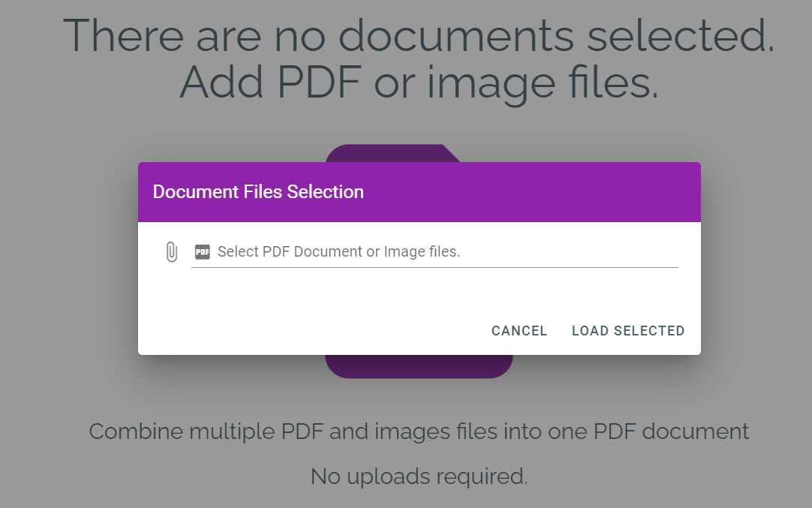Click the word 'Combine' in the description line
Image resolution: width=812 pixels, height=508 pixels.
[136, 431]
